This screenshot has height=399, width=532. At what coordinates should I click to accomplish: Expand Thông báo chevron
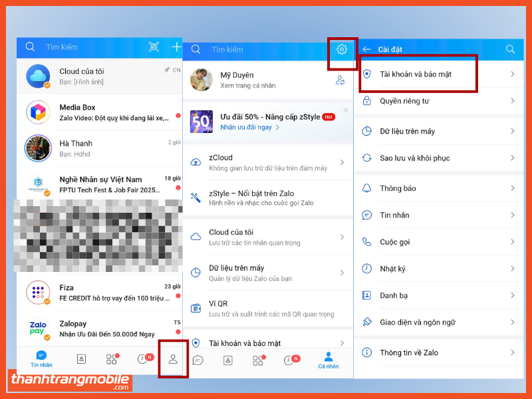[x=512, y=188]
